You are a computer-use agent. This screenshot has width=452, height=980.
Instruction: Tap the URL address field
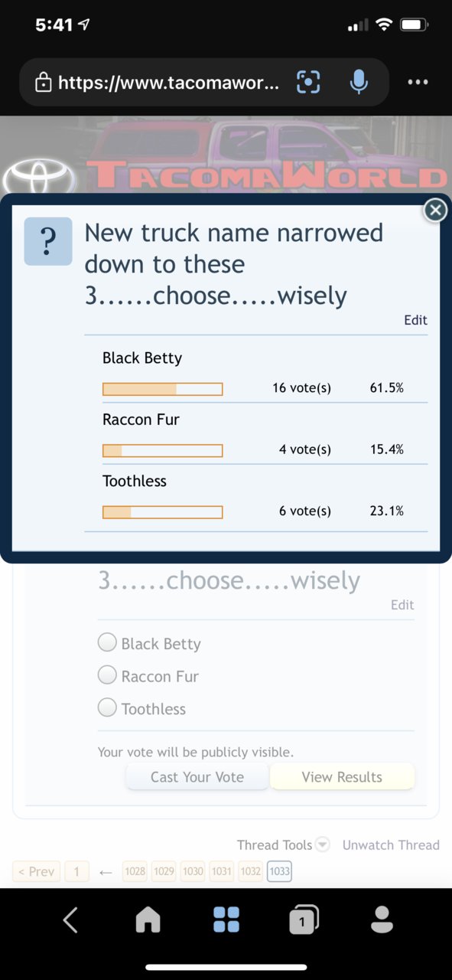(168, 82)
